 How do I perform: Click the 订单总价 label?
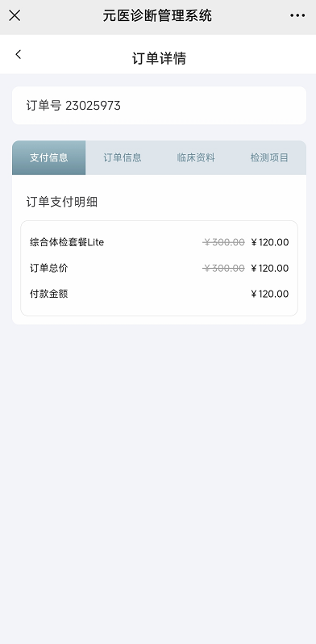click(x=49, y=268)
